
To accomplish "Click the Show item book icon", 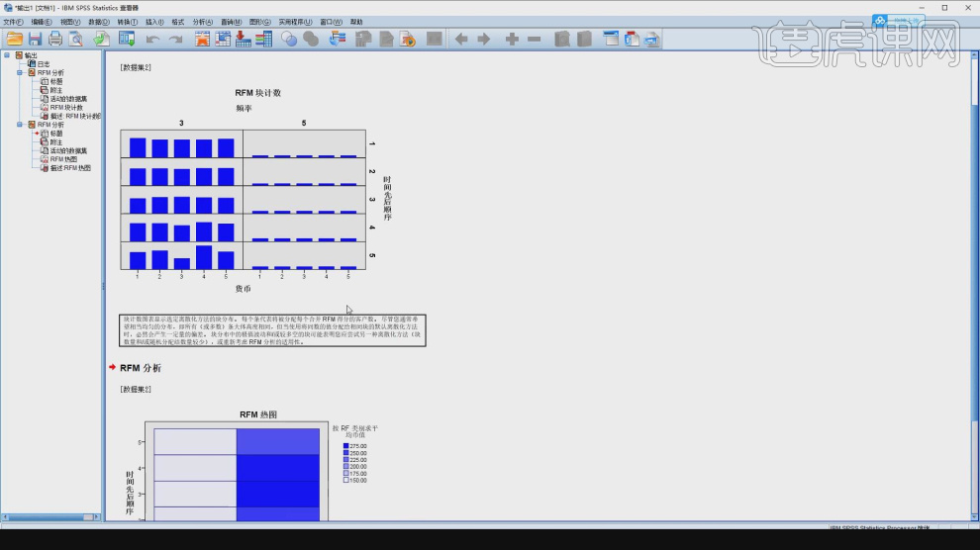I will click(562, 39).
